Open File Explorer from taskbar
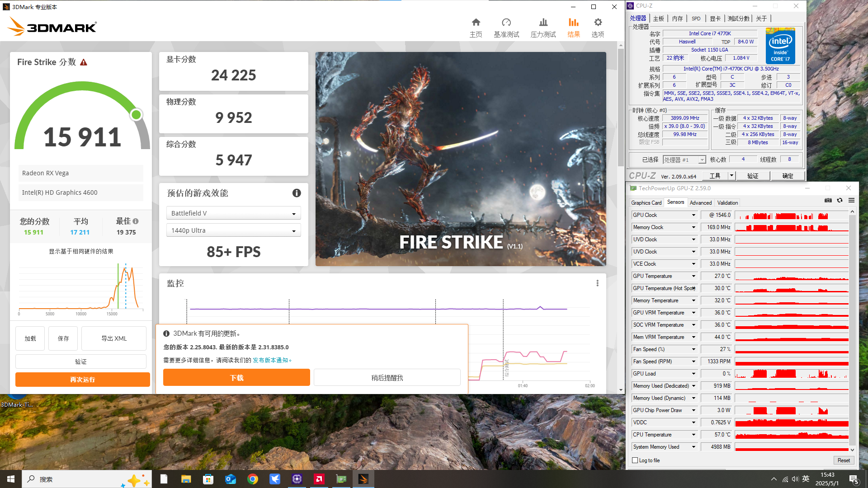 pos(186,479)
